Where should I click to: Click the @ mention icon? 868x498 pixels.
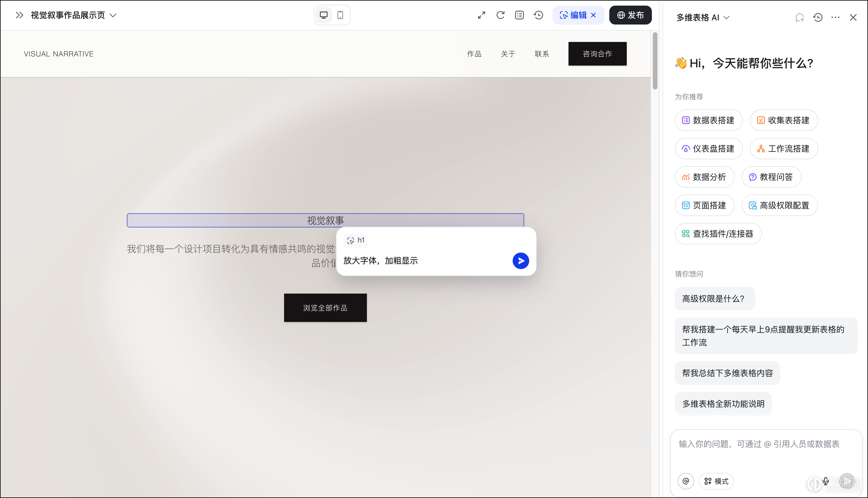(x=686, y=481)
